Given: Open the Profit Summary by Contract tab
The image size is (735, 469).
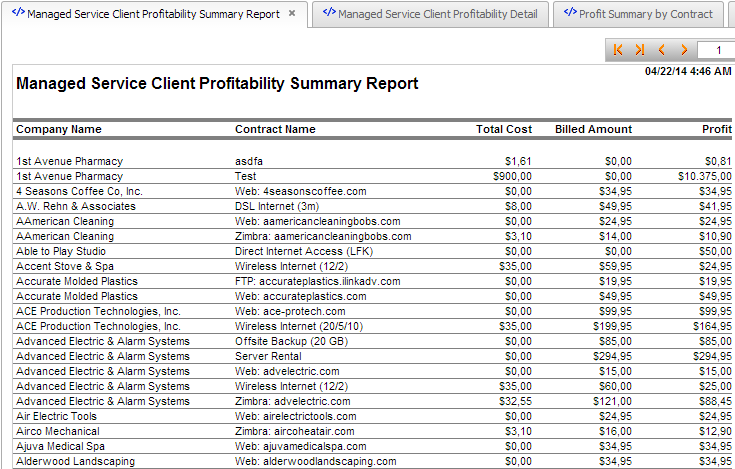Looking at the screenshot, I should (638, 14).
